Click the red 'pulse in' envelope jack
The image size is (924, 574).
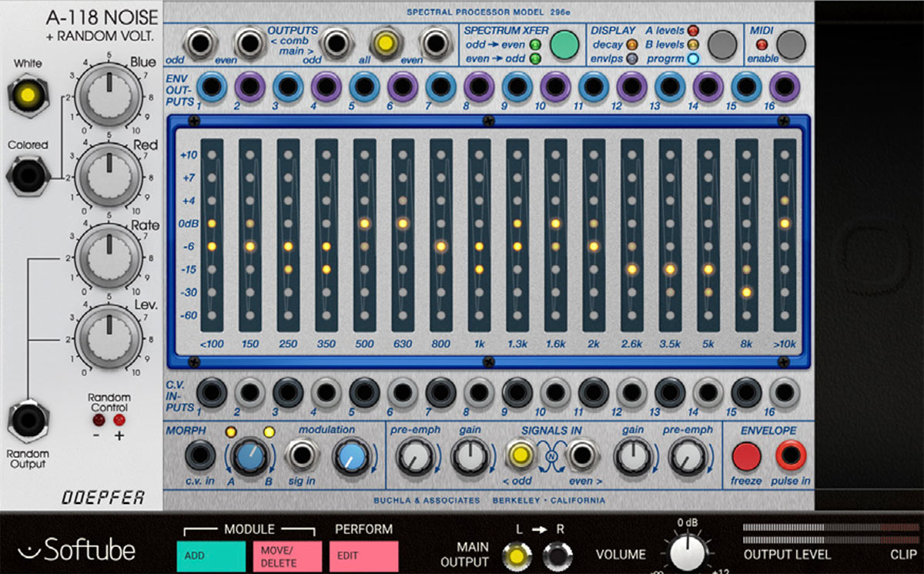(791, 457)
